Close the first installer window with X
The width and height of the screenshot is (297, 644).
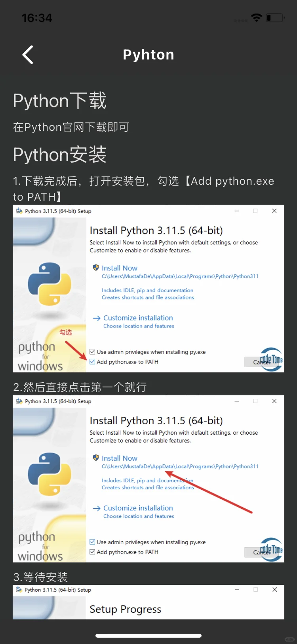(x=274, y=211)
